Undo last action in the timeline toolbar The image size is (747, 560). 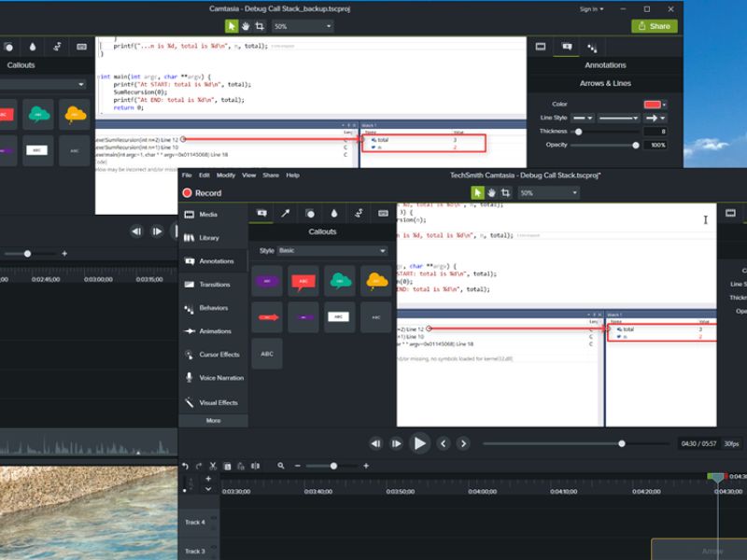tap(185, 466)
